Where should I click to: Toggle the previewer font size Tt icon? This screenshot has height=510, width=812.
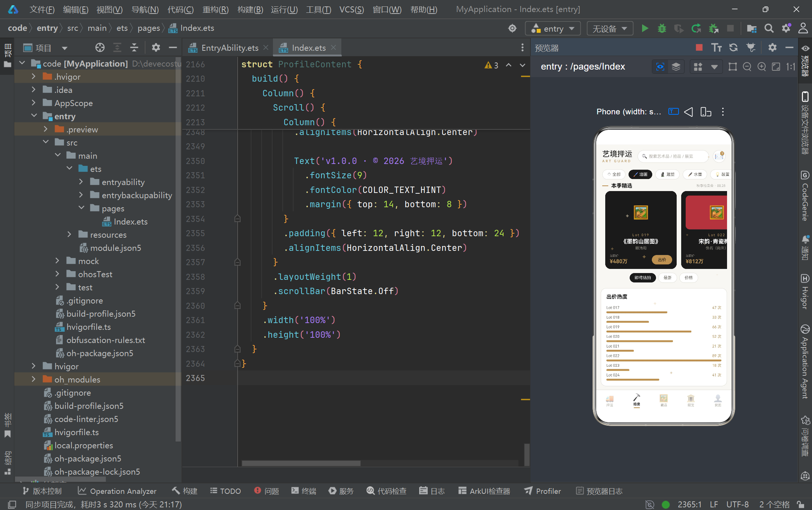(x=717, y=48)
